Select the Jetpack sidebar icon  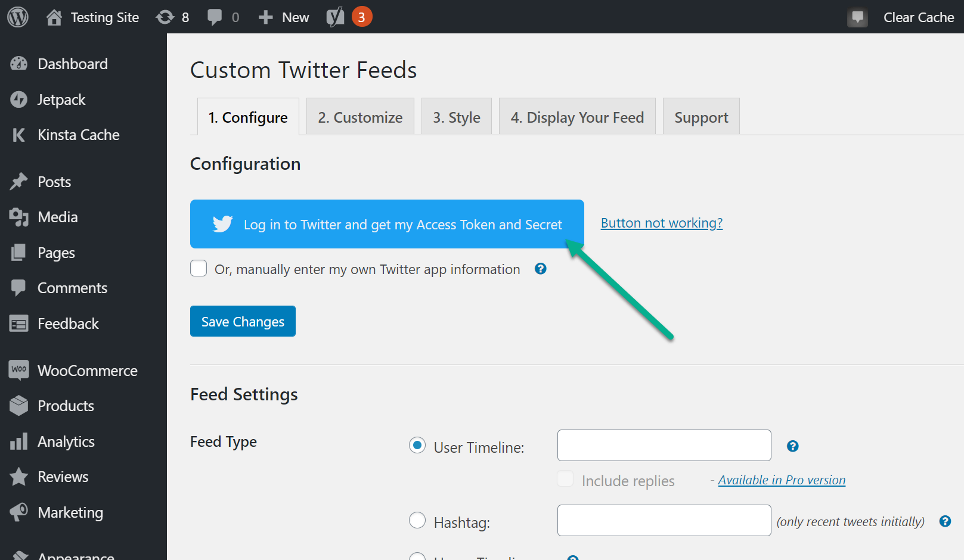coord(19,99)
